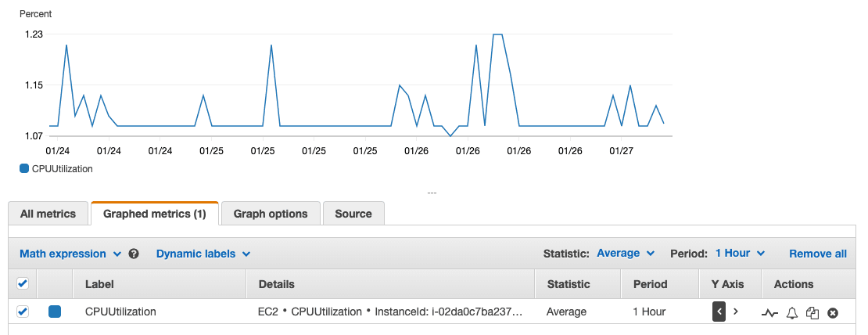Open the Period 1 Hour dropdown

click(740, 253)
